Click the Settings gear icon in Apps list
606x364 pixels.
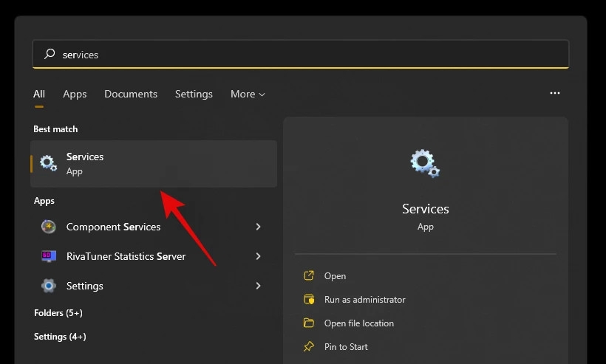point(49,286)
